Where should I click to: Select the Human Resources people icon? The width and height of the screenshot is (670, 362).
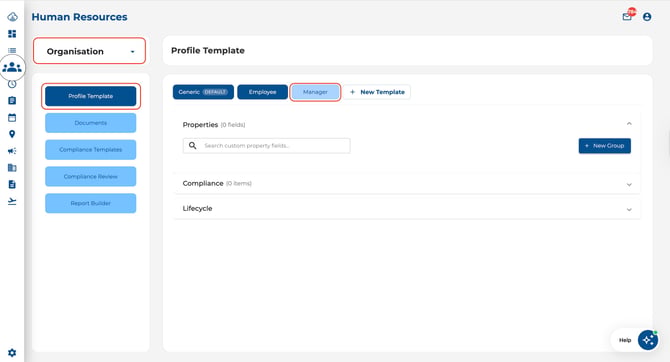(12, 67)
